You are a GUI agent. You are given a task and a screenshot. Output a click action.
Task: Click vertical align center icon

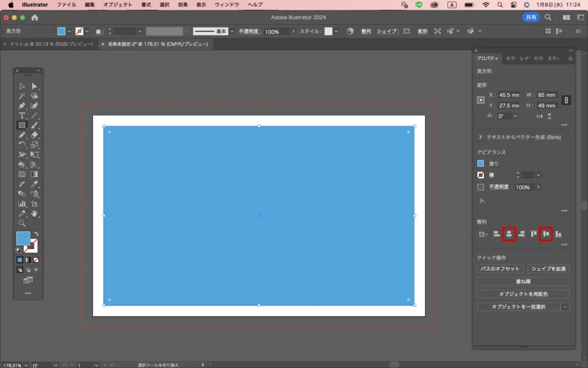[546, 234]
